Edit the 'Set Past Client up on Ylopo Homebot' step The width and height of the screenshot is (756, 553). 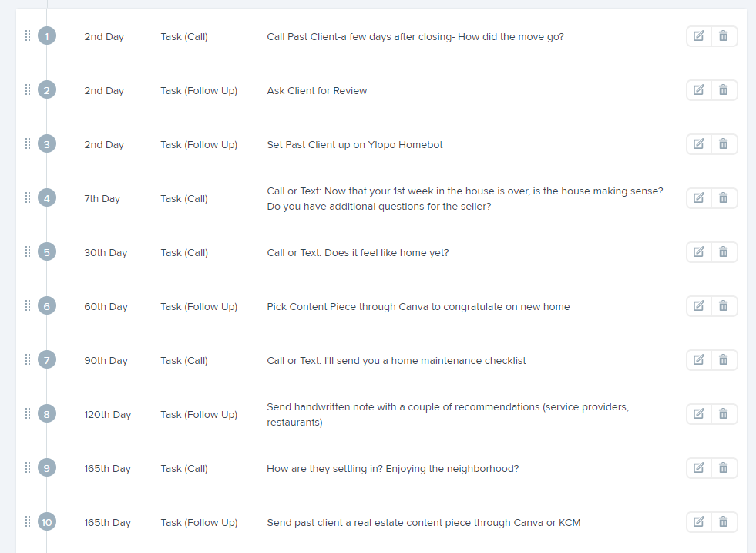coord(699,144)
